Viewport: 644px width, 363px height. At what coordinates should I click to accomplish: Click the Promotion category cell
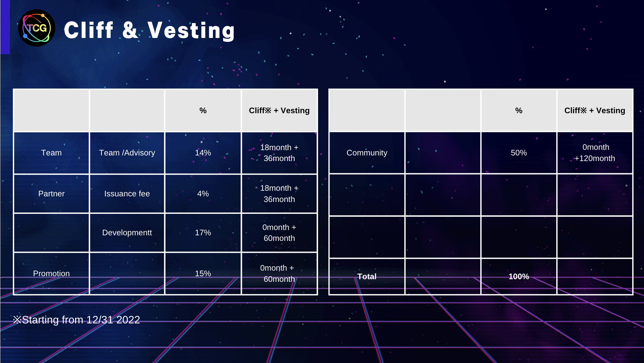(51, 274)
